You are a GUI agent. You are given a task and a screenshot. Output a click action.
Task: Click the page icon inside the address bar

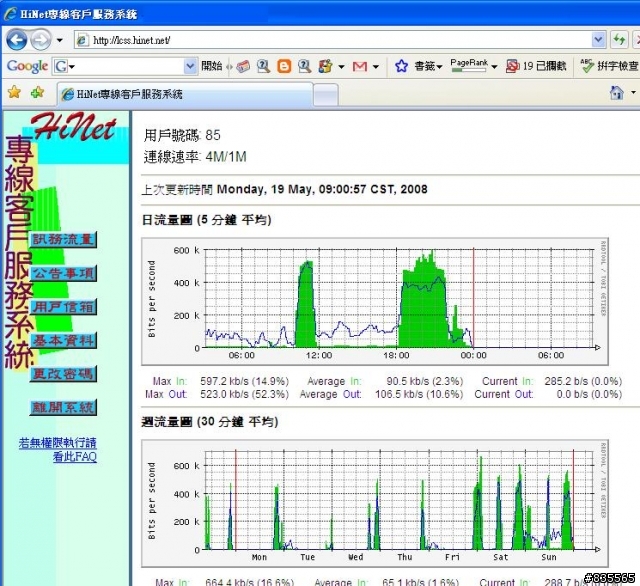pyautogui.click(x=83, y=40)
